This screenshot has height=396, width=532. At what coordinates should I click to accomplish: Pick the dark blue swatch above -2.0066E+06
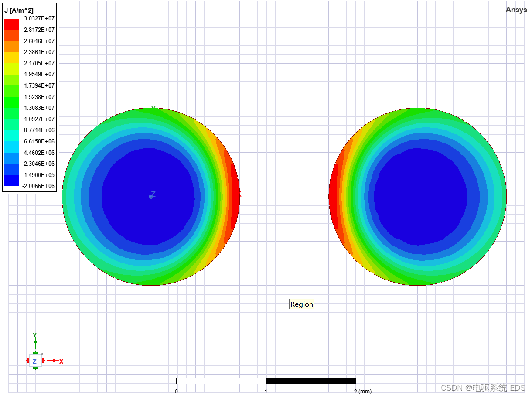point(12,181)
